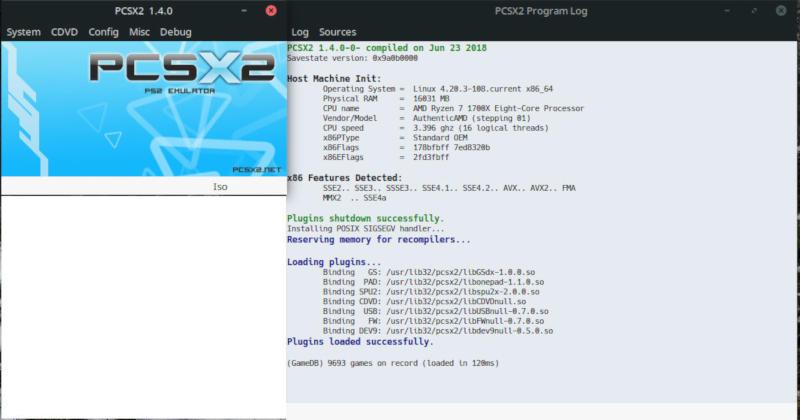Open the Log menu in Program Log
Screen dimensions: 800x420
point(300,32)
